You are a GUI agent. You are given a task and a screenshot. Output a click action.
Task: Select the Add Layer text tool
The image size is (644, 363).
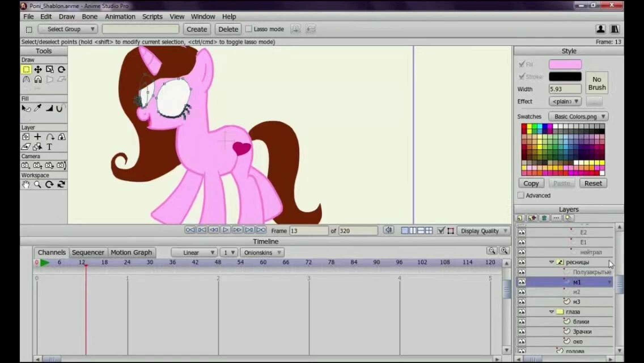click(49, 147)
